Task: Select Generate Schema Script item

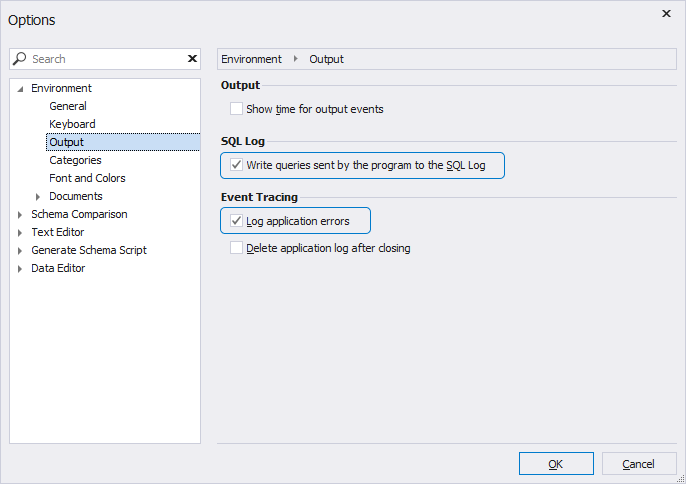Action: tap(89, 250)
